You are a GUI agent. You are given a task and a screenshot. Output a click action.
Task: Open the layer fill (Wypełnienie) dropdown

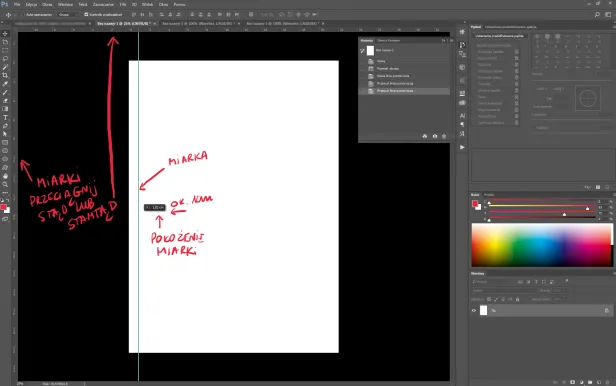pos(560,299)
